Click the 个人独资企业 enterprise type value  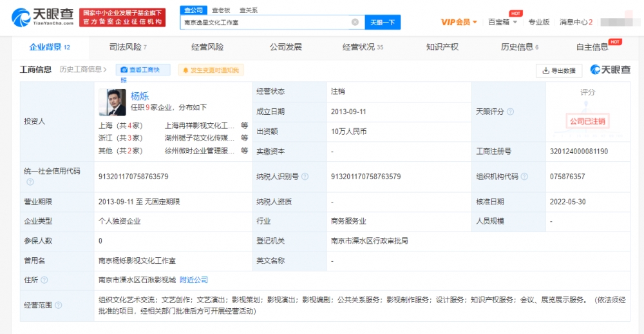click(120, 221)
